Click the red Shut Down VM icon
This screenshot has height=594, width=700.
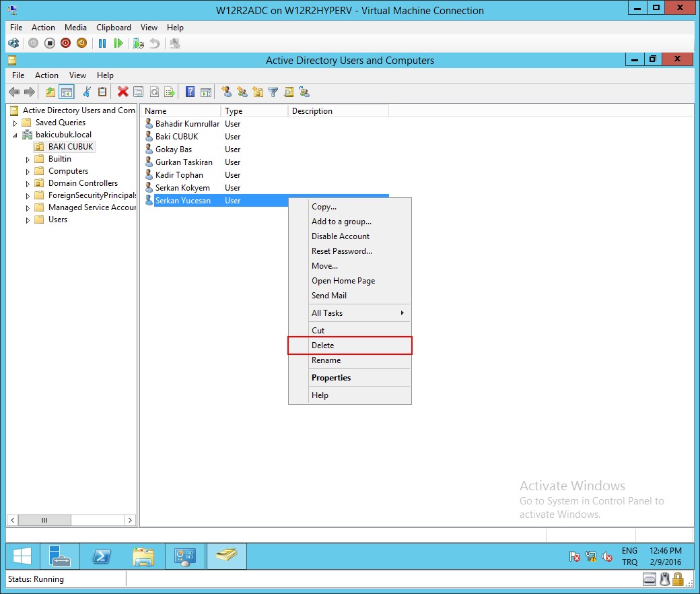coord(66,43)
